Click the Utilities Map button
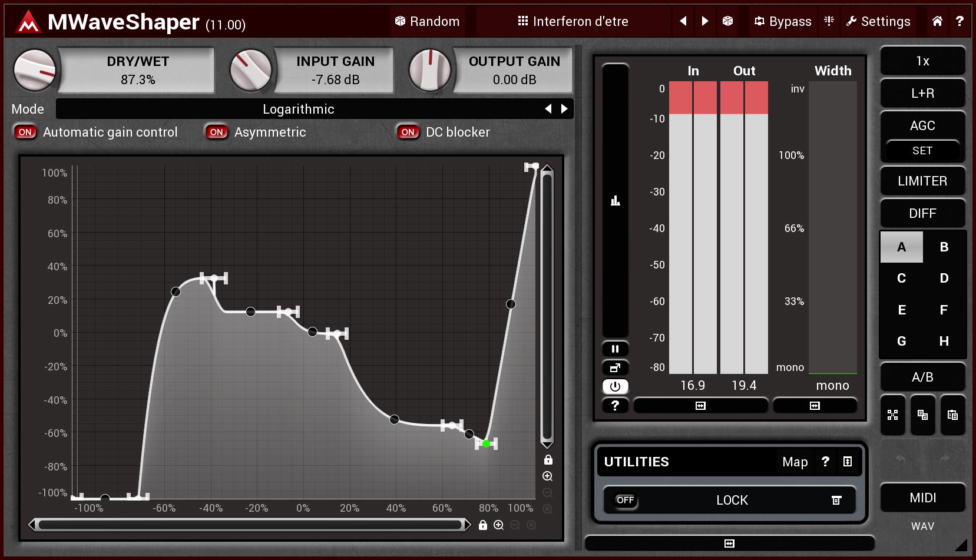The height and width of the screenshot is (560, 976). coord(795,462)
